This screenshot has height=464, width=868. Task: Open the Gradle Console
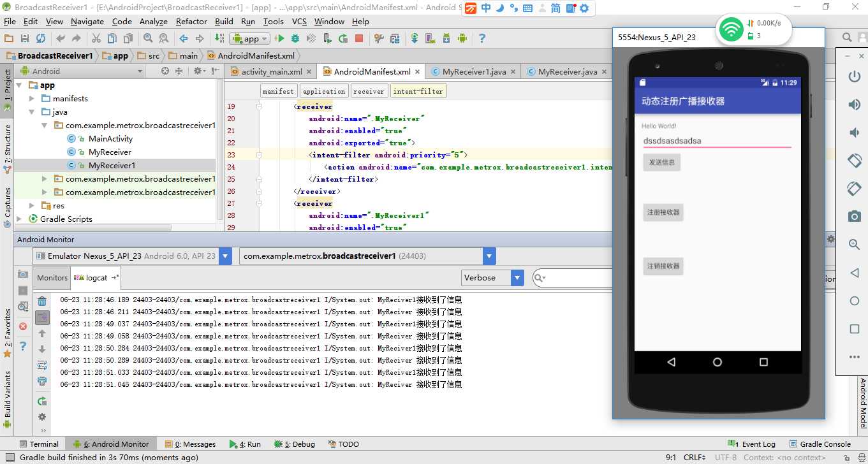point(820,444)
